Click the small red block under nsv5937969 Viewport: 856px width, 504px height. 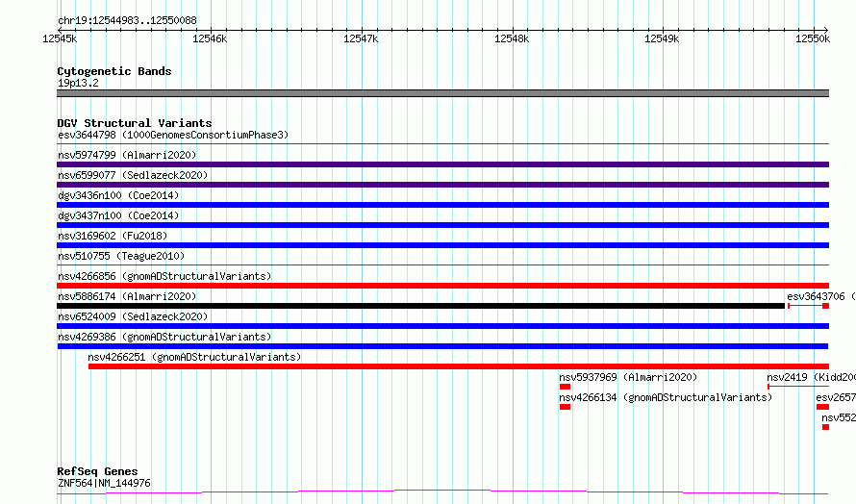click(x=565, y=387)
